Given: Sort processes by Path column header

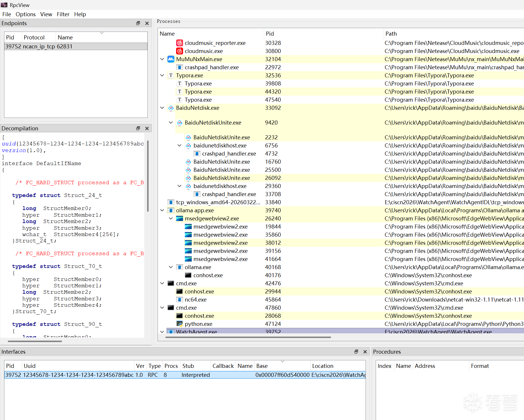Looking at the screenshot, I should tap(454, 34).
